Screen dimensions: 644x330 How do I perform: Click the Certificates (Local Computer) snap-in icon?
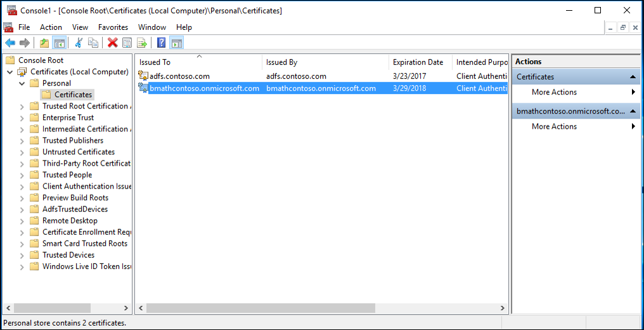[x=22, y=72]
